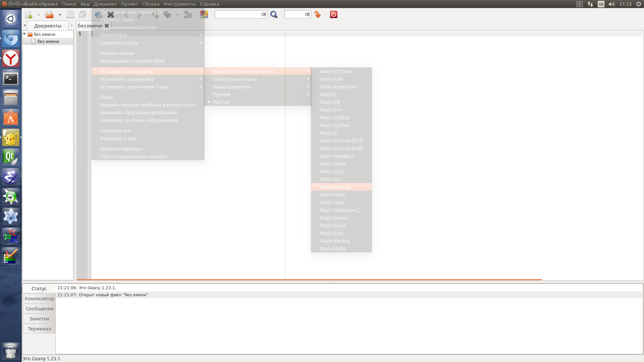Click the magnifier search icon

coord(274,15)
